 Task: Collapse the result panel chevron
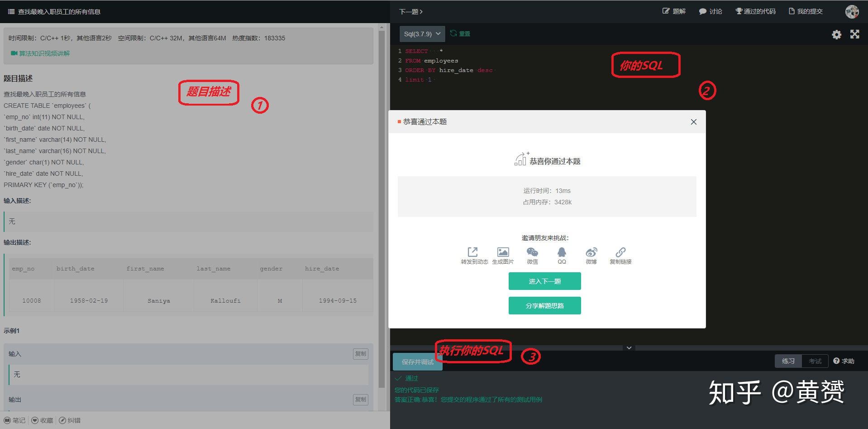[x=629, y=348]
